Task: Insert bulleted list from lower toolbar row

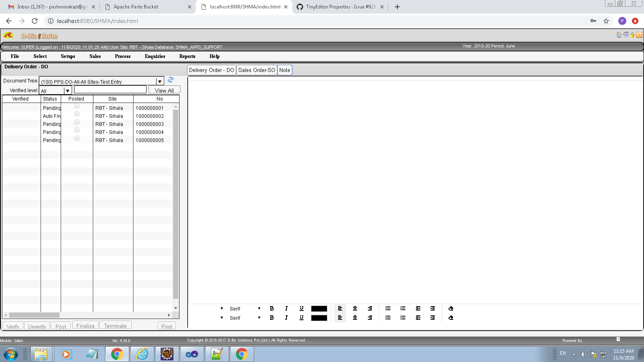Action: point(403,318)
